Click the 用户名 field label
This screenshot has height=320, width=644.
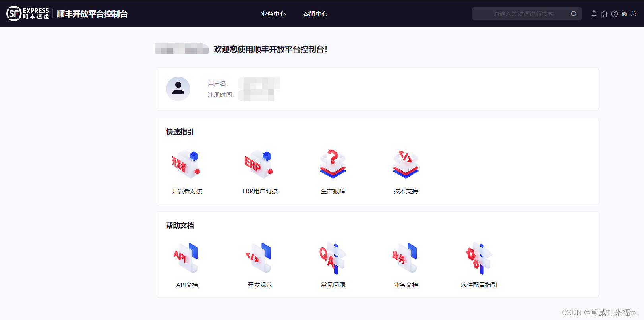coord(218,83)
